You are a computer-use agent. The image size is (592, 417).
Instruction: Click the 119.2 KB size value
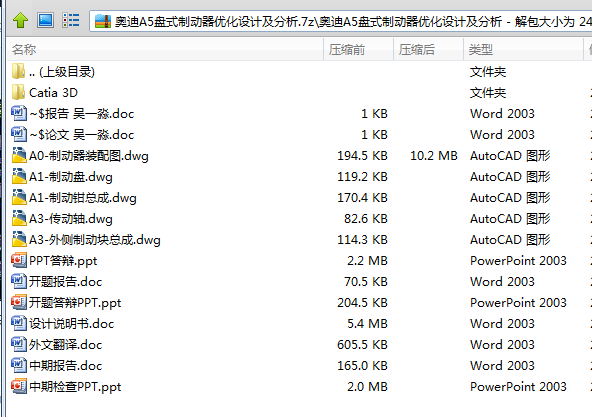coord(362,177)
